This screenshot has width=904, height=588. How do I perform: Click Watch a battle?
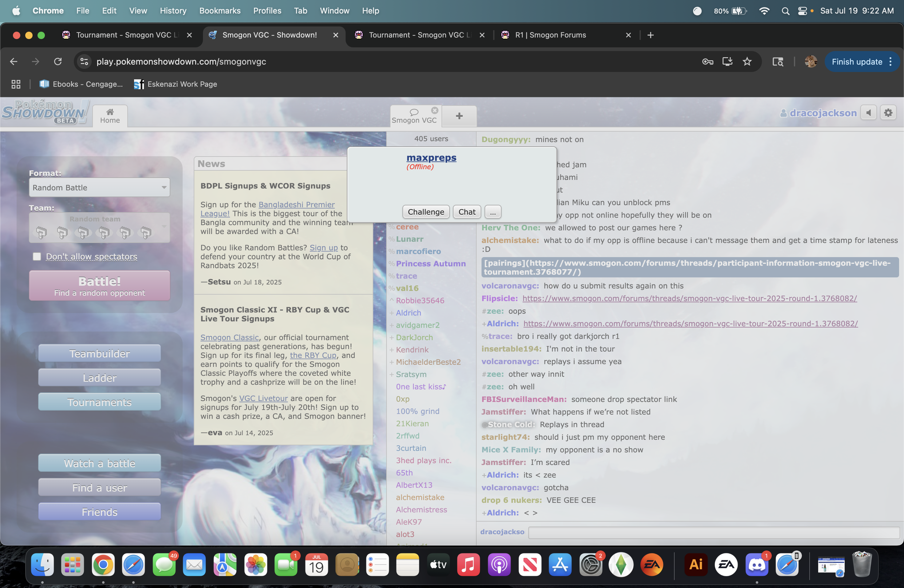(x=100, y=463)
